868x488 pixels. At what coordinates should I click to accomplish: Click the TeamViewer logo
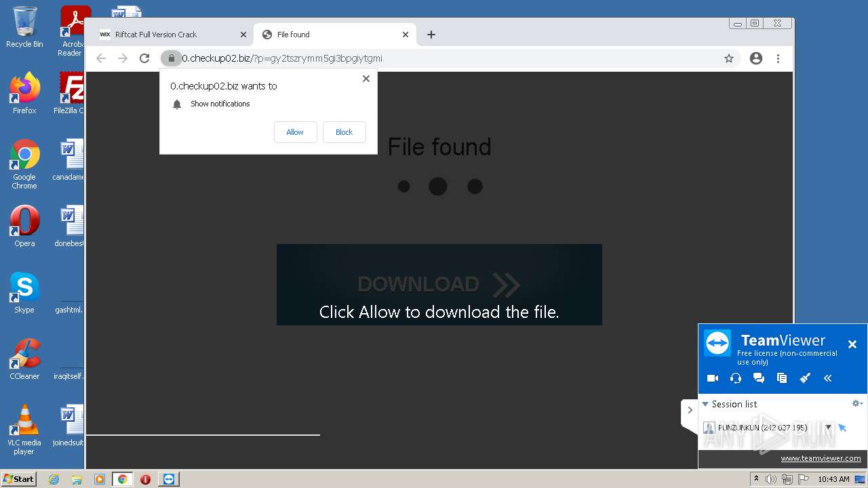tap(717, 343)
